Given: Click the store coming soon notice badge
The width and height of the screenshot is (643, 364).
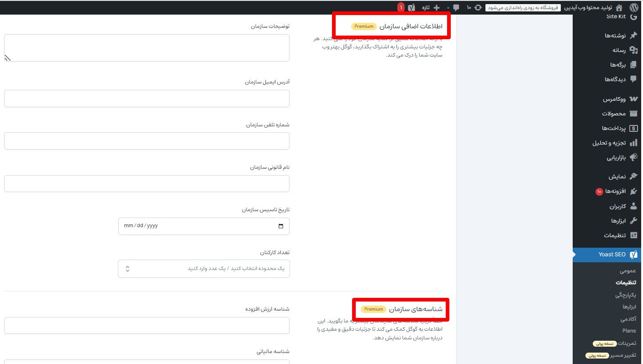Looking at the screenshot, I should point(522,7).
